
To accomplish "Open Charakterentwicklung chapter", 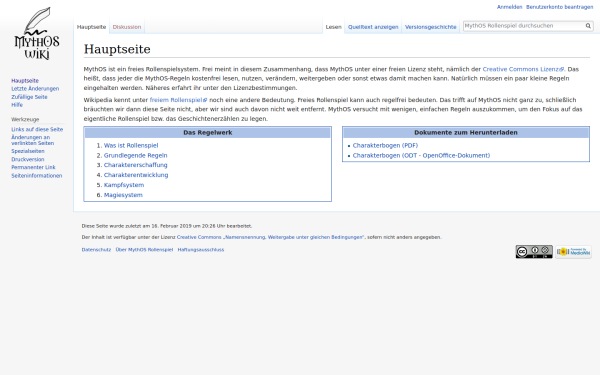I will point(136,175).
